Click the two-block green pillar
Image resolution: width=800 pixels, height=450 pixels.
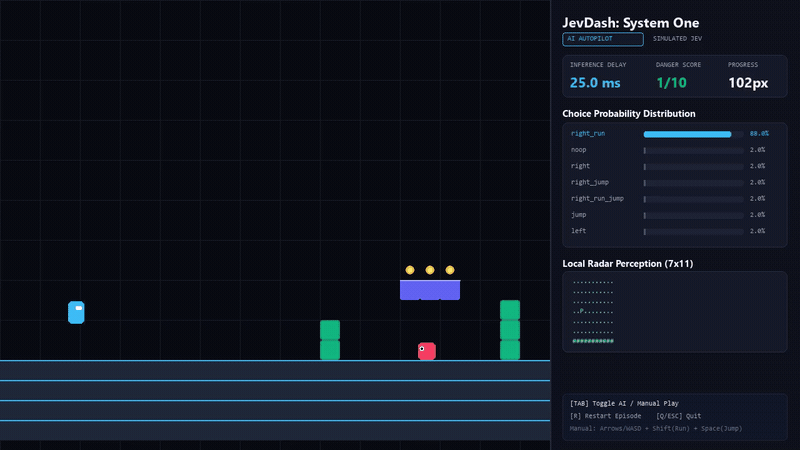pyautogui.click(x=330, y=340)
